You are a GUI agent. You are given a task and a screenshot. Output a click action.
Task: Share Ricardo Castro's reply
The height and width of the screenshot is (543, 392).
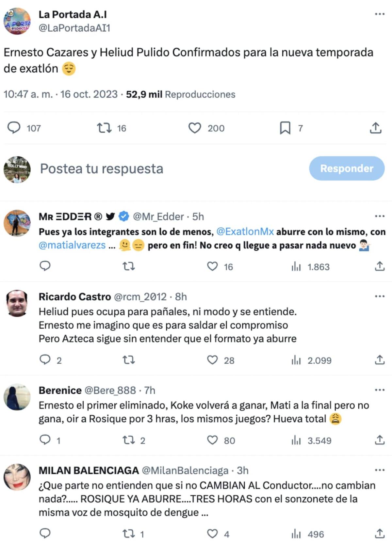point(380,360)
